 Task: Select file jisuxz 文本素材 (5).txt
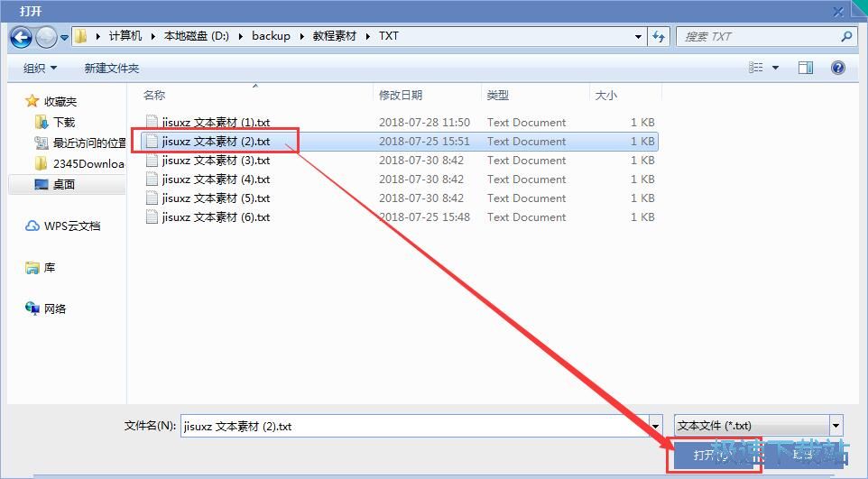pos(216,198)
